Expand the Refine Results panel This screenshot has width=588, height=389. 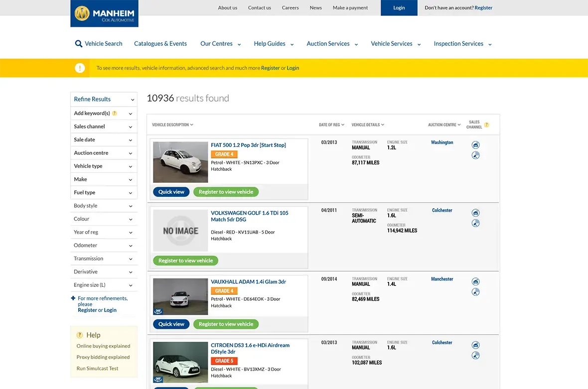(x=104, y=99)
